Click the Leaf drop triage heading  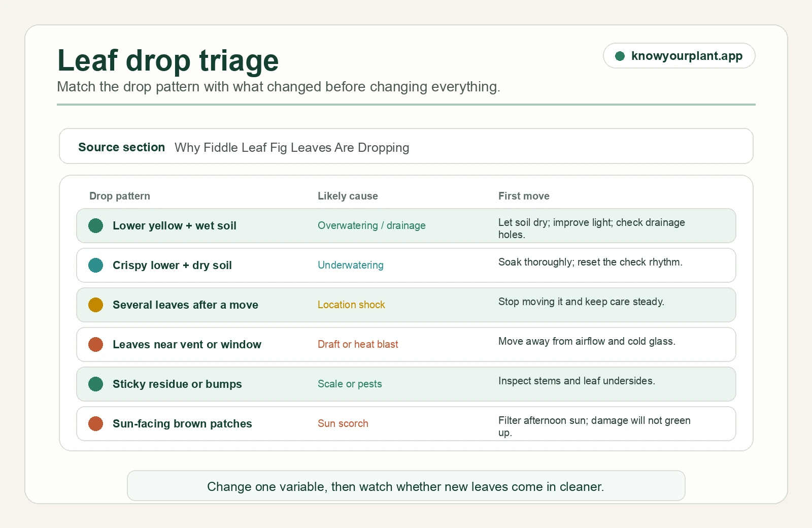point(168,60)
